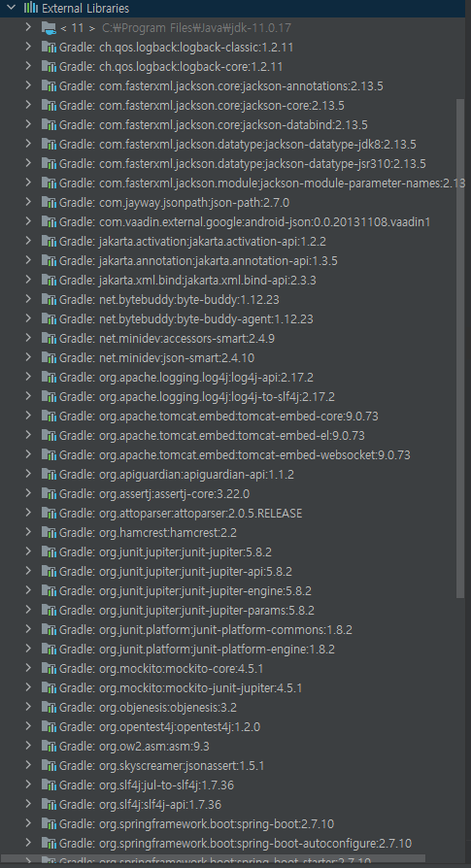Screen dimensions: 471x868
Task: Expand byte-buddy-agent:1.12.23 library
Action: [x=28, y=318]
